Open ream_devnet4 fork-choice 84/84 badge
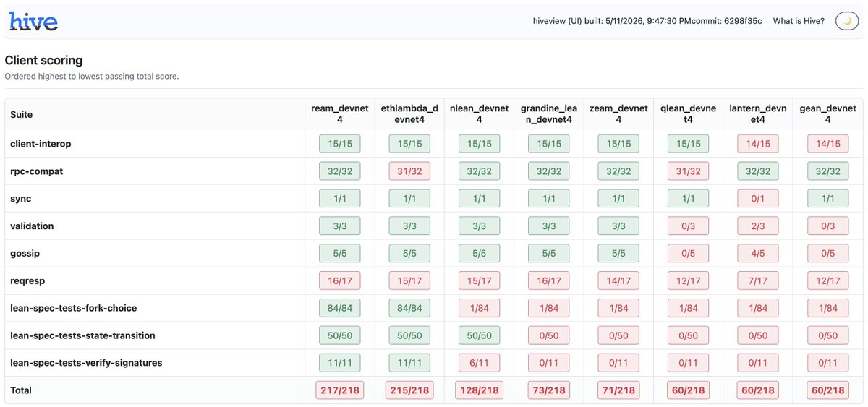 click(339, 309)
